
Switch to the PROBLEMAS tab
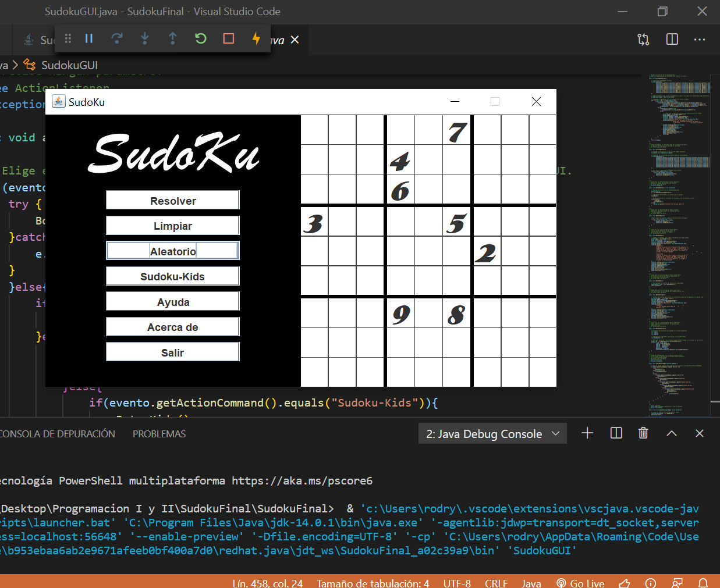159,434
